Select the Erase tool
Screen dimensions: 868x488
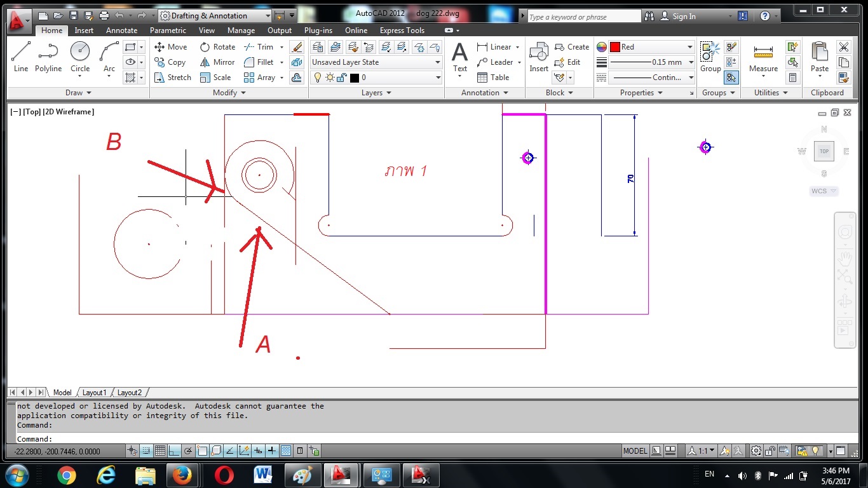[x=297, y=47]
